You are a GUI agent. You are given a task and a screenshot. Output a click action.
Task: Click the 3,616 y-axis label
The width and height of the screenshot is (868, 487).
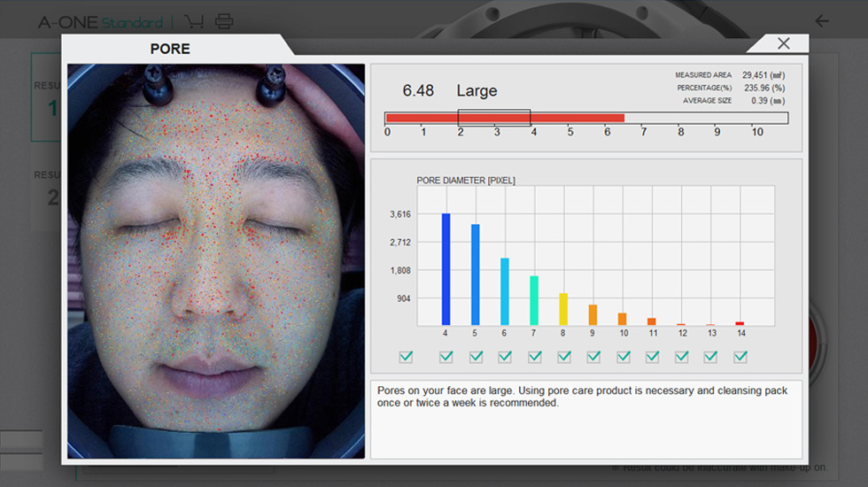point(400,214)
